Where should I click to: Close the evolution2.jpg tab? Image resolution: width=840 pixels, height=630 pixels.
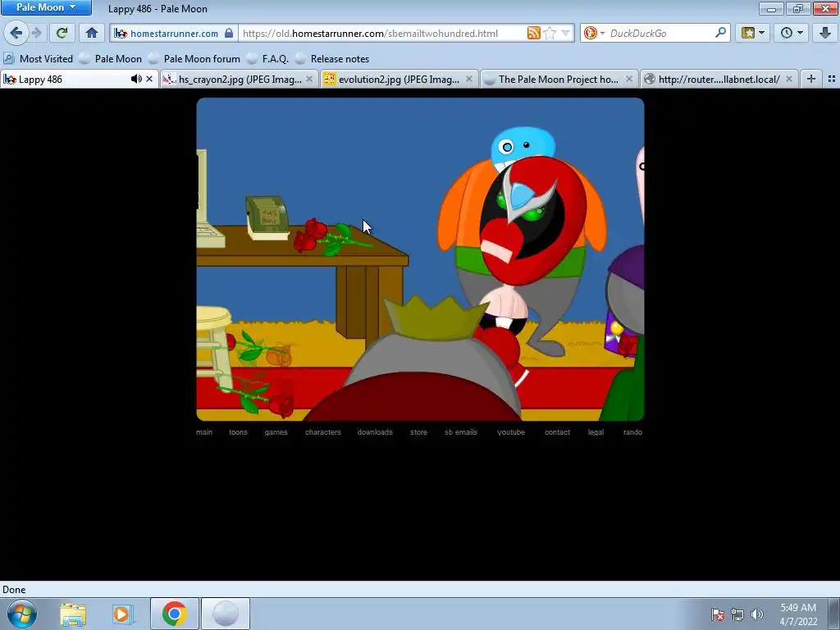pyautogui.click(x=469, y=80)
